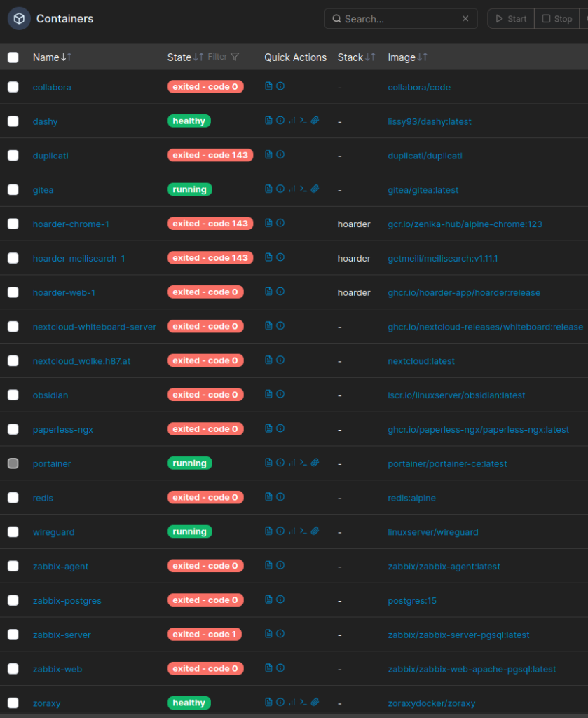The height and width of the screenshot is (718, 588).
Task: Select the redis container checkbox
Action: [13, 498]
